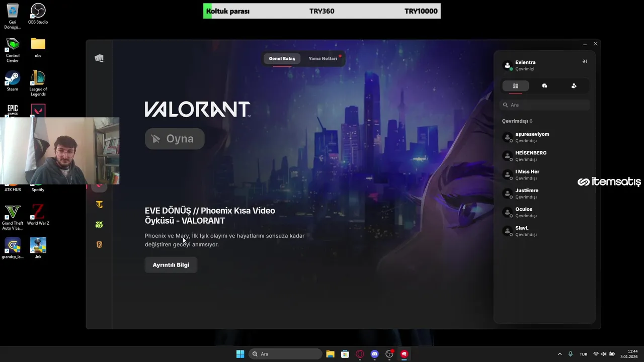This screenshot has width=644, height=362.
Task: Open Microsoft Store from the taskbar
Action: pyautogui.click(x=345, y=354)
